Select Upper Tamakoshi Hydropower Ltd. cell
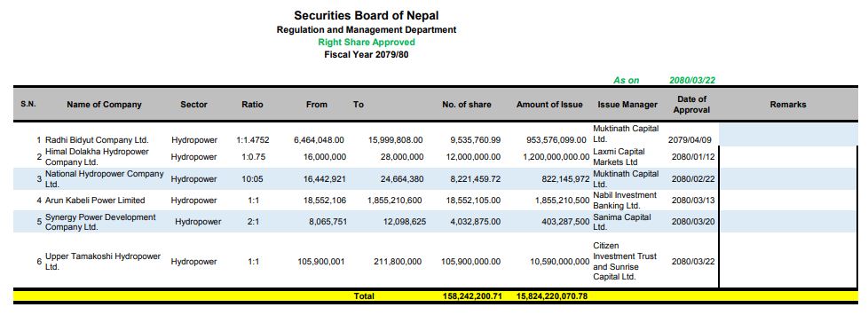The image size is (868, 323). pos(103,261)
